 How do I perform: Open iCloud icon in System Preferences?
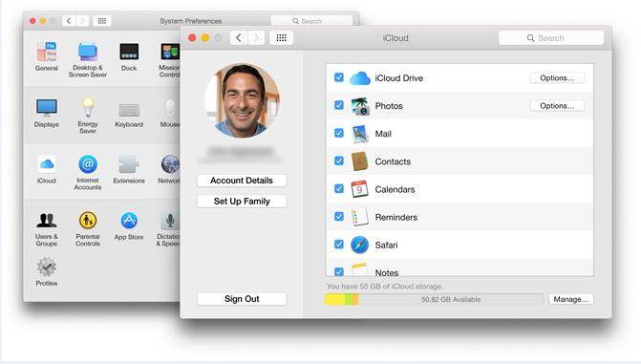(47, 164)
